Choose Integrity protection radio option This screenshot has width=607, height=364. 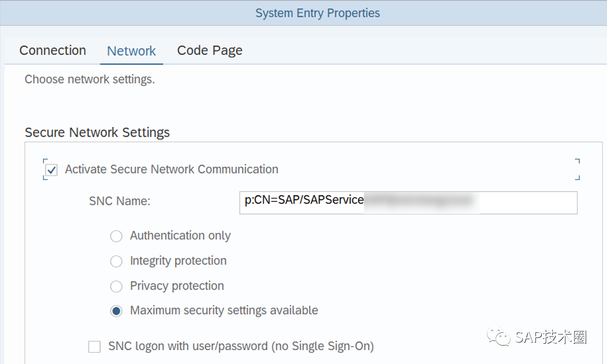[116, 261]
